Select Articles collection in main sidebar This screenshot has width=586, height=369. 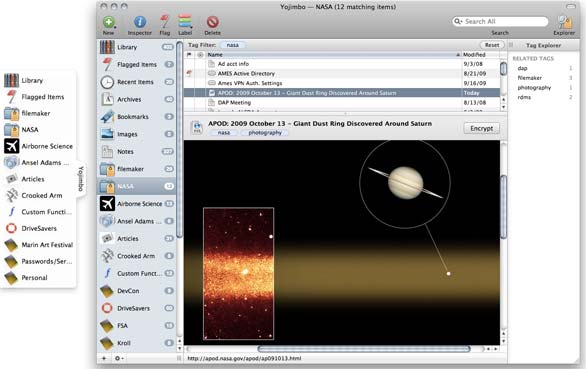click(137, 239)
